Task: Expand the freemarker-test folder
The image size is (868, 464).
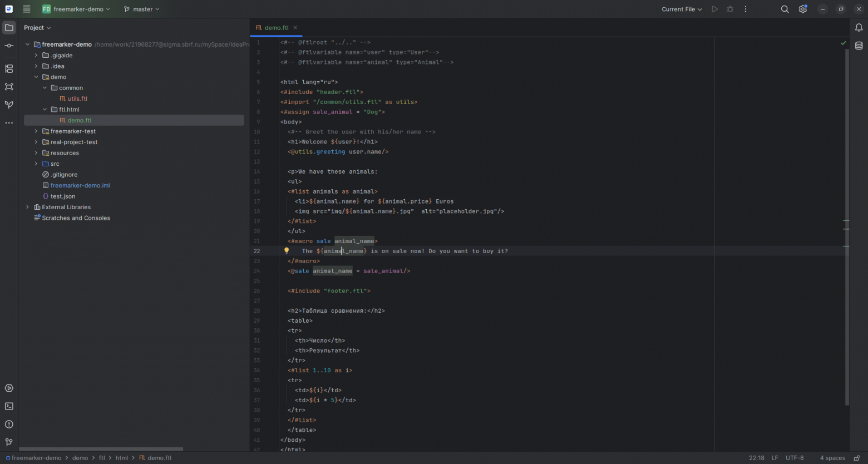Action: (x=36, y=131)
